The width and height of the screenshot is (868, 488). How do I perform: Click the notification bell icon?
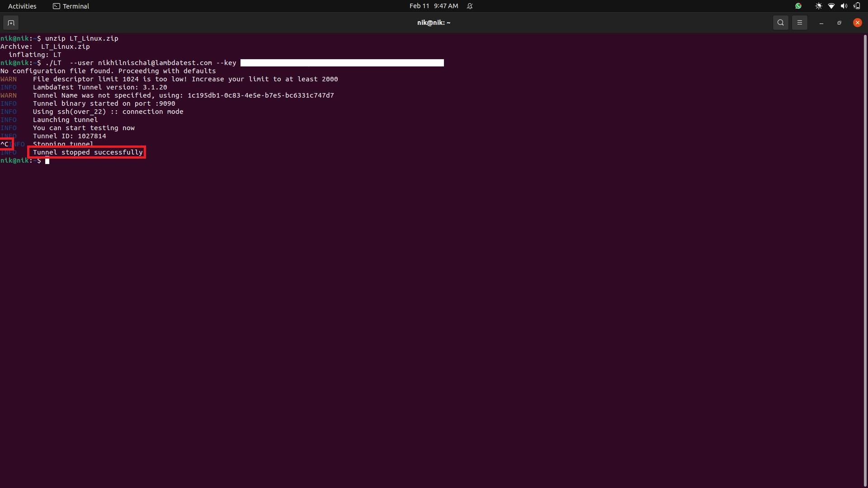click(470, 6)
